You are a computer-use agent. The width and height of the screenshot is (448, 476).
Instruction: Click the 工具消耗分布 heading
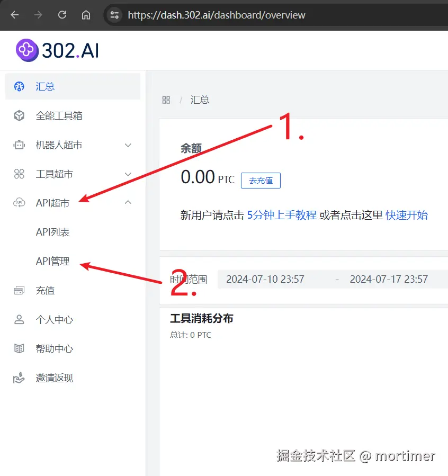202,318
